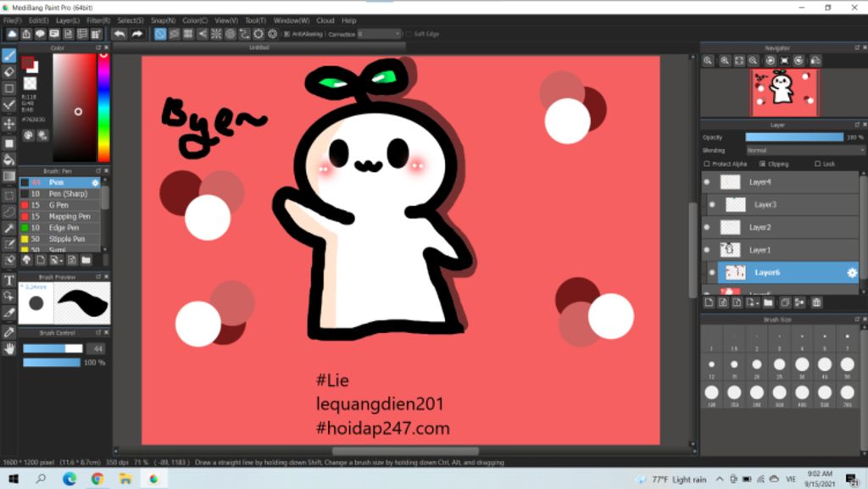The image size is (868, 489).
Task: Toggle the AntiAliasing checkbox
Action: click(x=287, y=34)
